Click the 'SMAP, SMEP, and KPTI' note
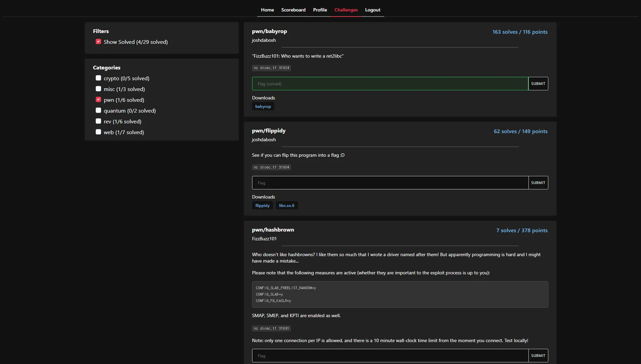This screenshot has height=364, width=641. click(296, 315)
